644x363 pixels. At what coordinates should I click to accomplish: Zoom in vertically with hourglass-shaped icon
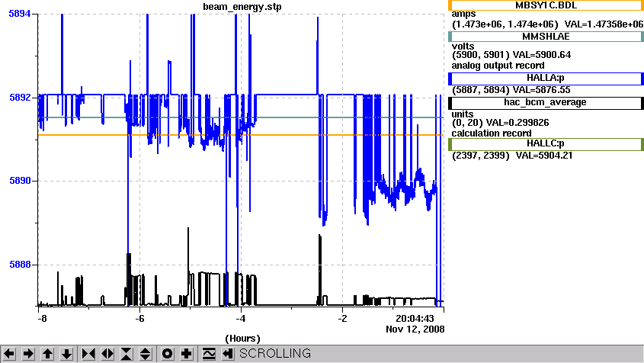(x=127, y=354)
